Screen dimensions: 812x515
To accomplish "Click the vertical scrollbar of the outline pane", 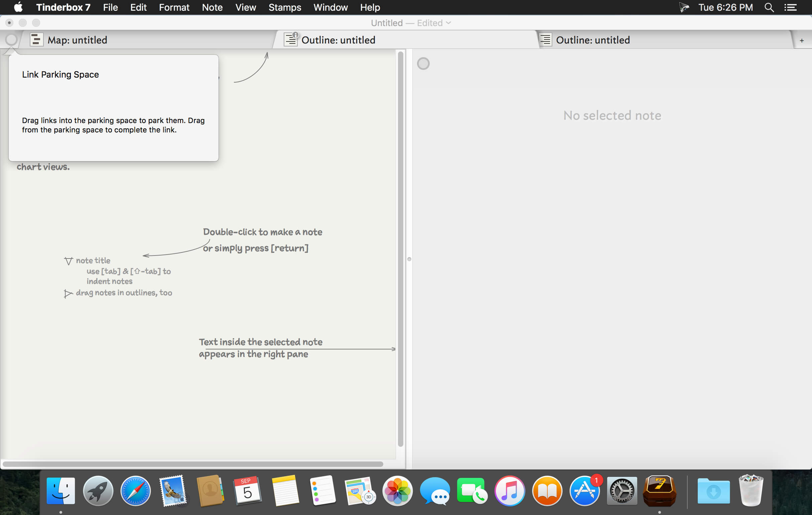I will point(401,250).
